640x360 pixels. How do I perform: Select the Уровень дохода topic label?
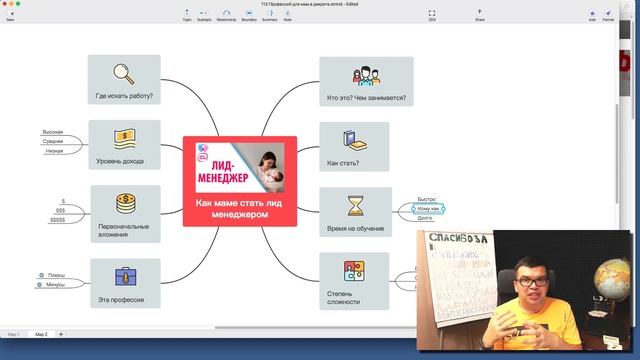(x=120, y=161)
